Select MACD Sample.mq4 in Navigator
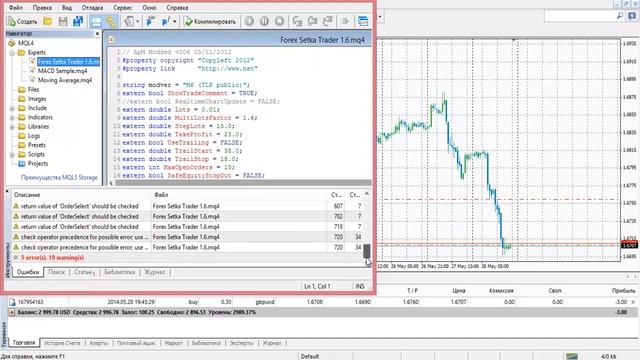The height and width of the screenshot is (360, 640). pyautogui.click(x=62, y=71)
